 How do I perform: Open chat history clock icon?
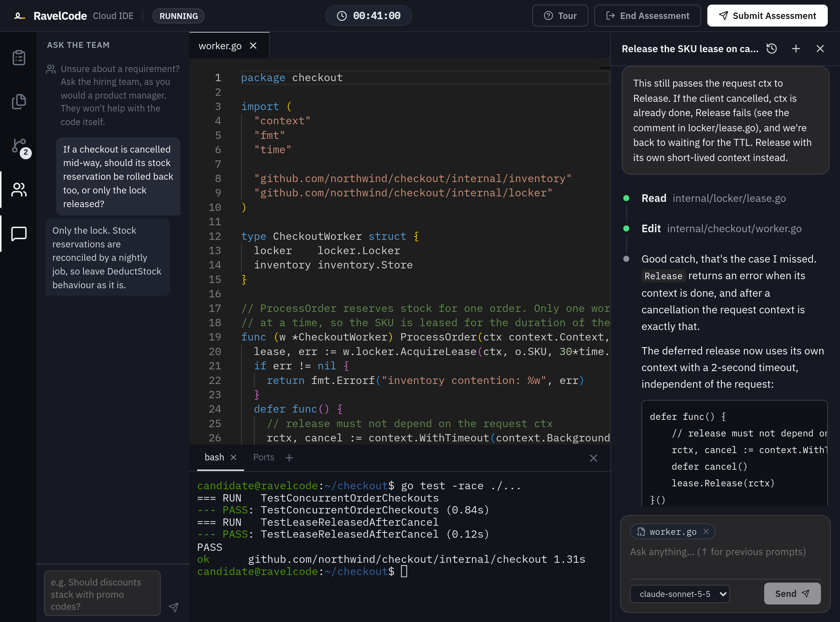[771, 48]
